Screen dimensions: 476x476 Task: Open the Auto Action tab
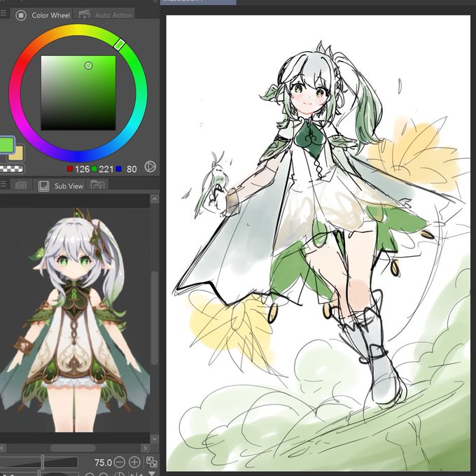click(x=105, y=15)
